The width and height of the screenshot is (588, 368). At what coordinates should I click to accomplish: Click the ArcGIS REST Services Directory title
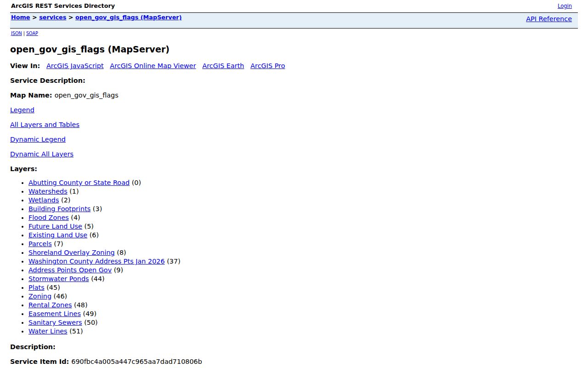[63, 6]
